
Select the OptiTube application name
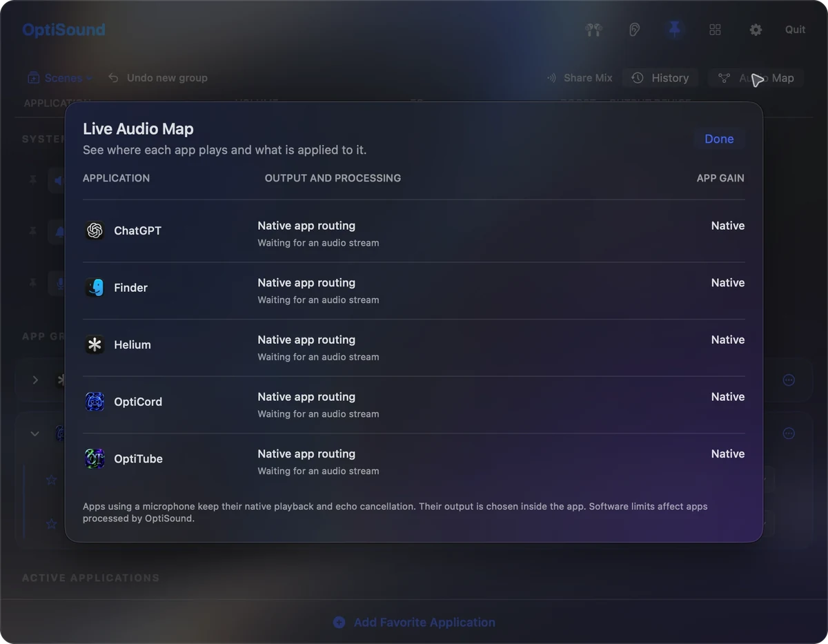(138, 459)
